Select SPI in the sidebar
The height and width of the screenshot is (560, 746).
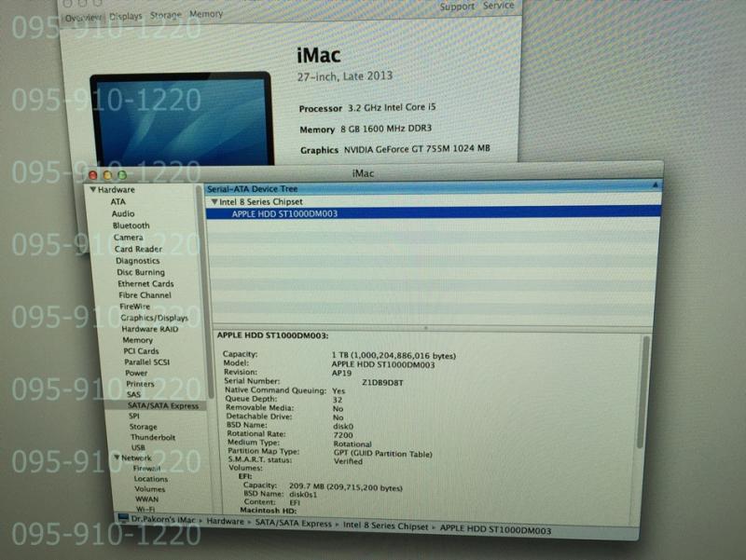click(x=134, y=416)
